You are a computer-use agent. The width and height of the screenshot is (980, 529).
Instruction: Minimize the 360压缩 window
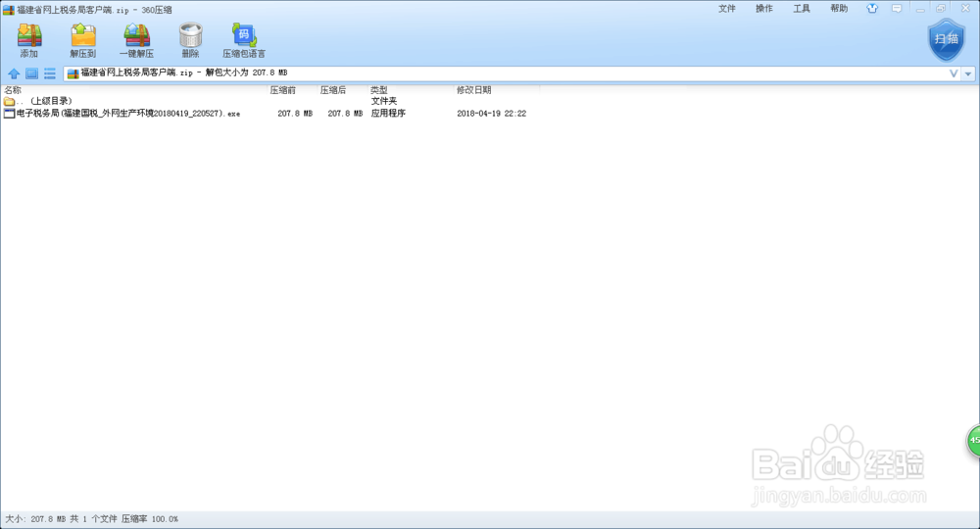pyautogui.click(x=920, y=9)
